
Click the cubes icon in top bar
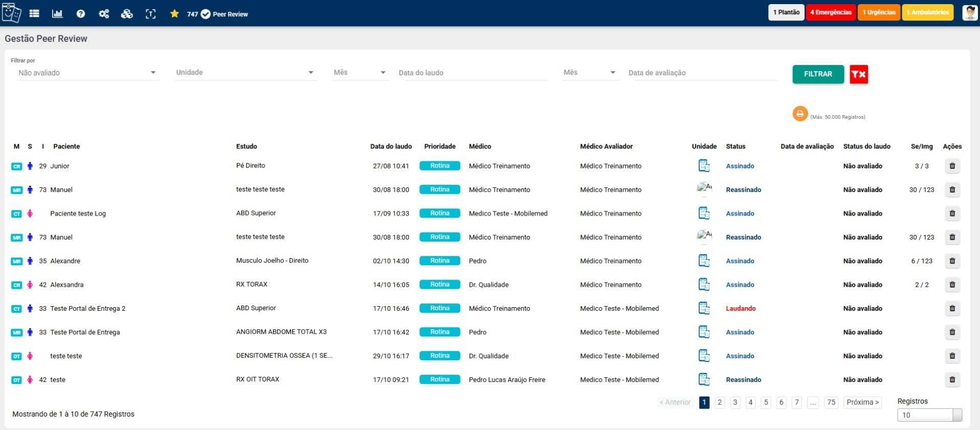tap(127, 14)
